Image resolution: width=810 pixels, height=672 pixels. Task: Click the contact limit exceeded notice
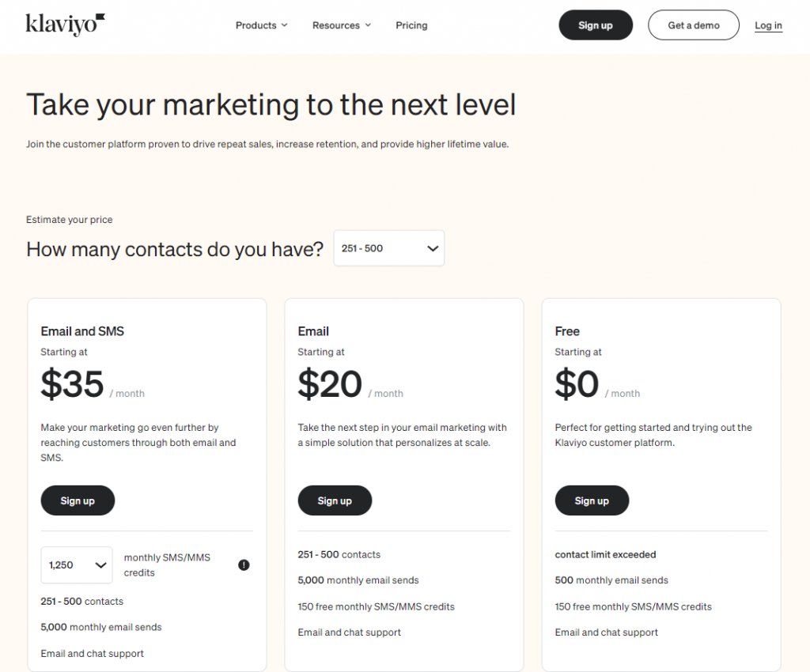[x=605, y=555]
